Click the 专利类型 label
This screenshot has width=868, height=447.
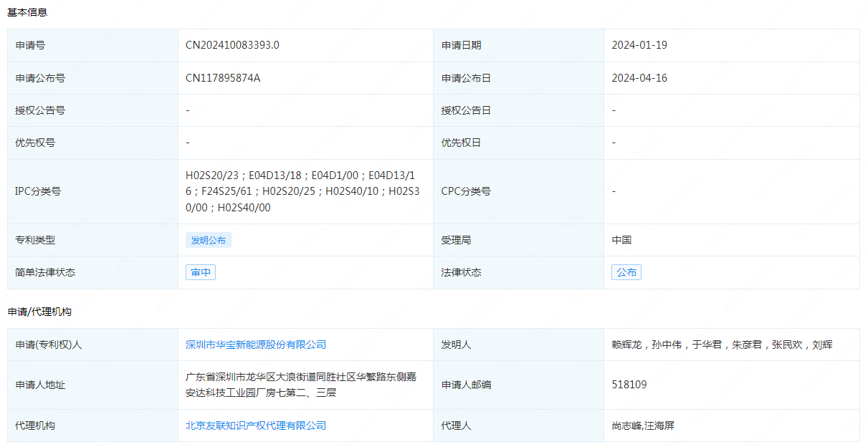click(35, 240)
